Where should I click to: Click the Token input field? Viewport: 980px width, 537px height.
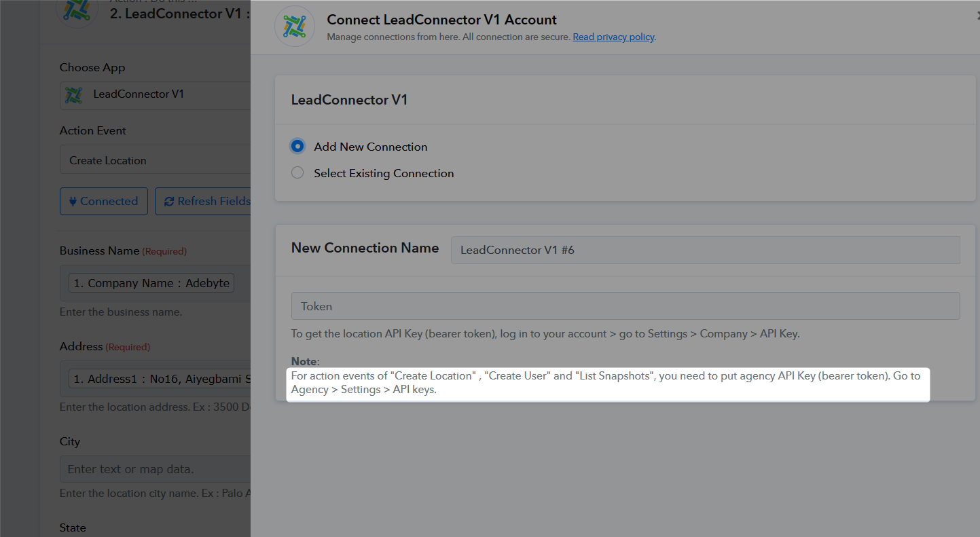click(x=625, y=306)
